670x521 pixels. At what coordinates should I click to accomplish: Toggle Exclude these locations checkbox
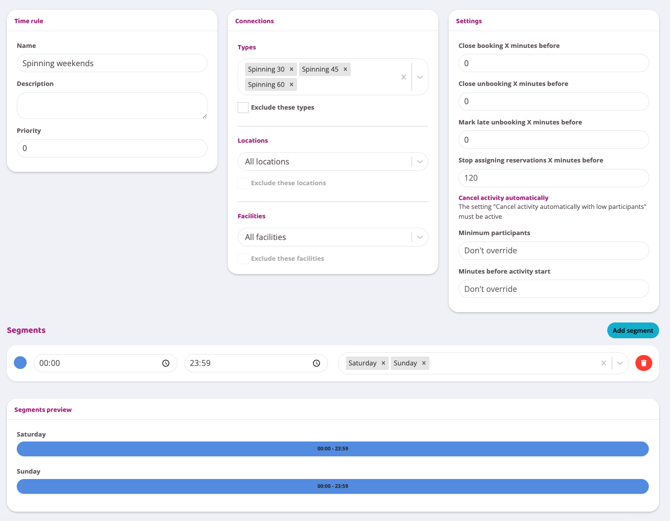pos(243,184)
